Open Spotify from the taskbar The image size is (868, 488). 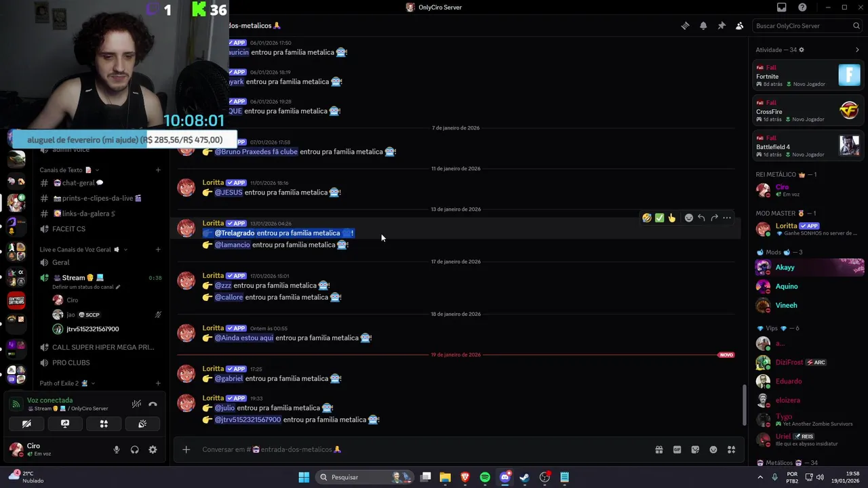pos(485,477)
